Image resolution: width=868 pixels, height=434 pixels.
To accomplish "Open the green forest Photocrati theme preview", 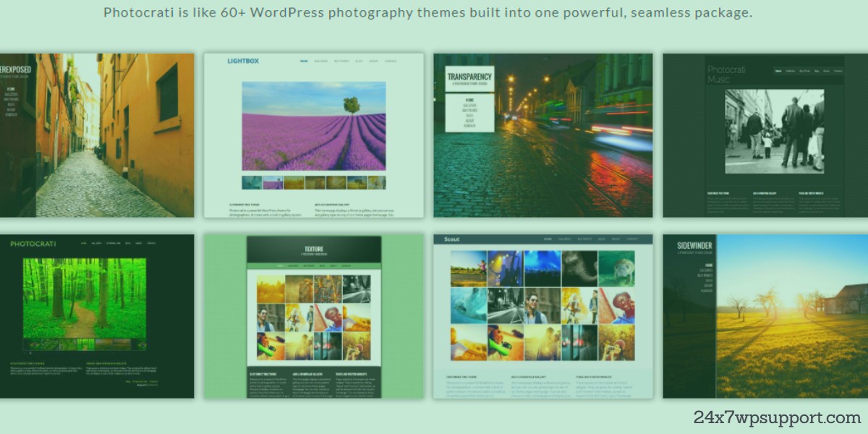I will point(97,316).
